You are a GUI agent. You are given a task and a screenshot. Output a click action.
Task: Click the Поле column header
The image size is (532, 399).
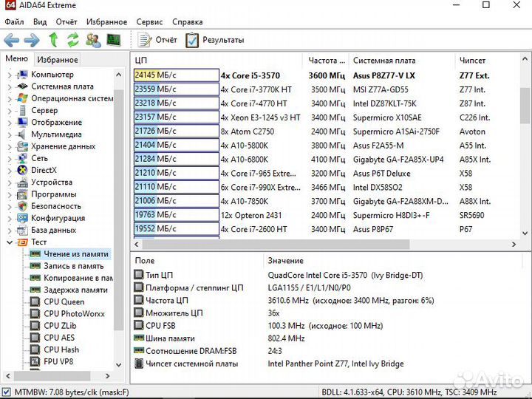pos(197,261)
